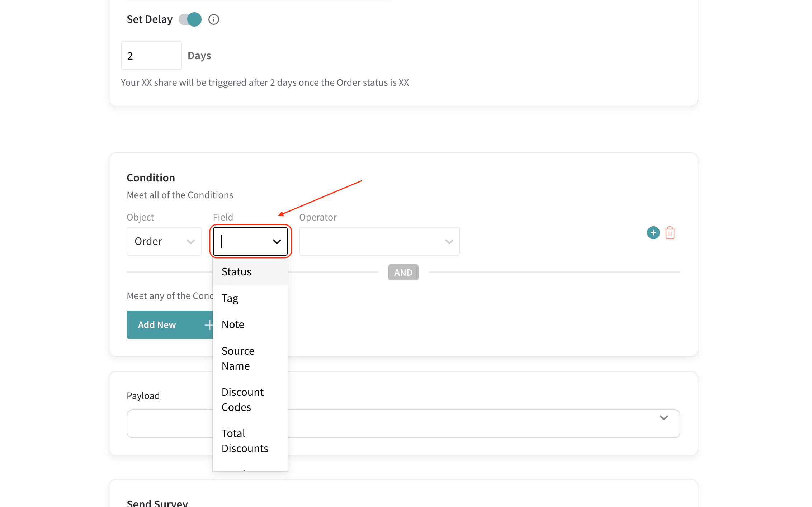Select Total Discounts field option
812x507 pixels.
click(x=245, y=441)
